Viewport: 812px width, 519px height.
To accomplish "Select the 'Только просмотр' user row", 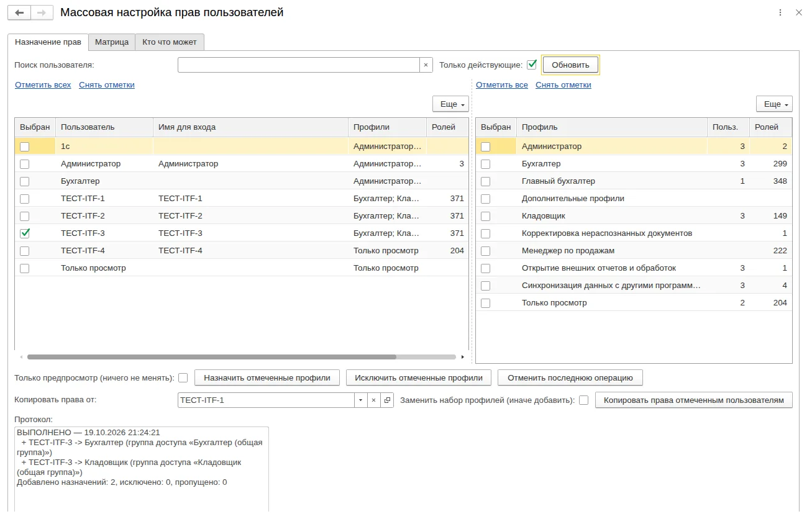I will point(242,268).
